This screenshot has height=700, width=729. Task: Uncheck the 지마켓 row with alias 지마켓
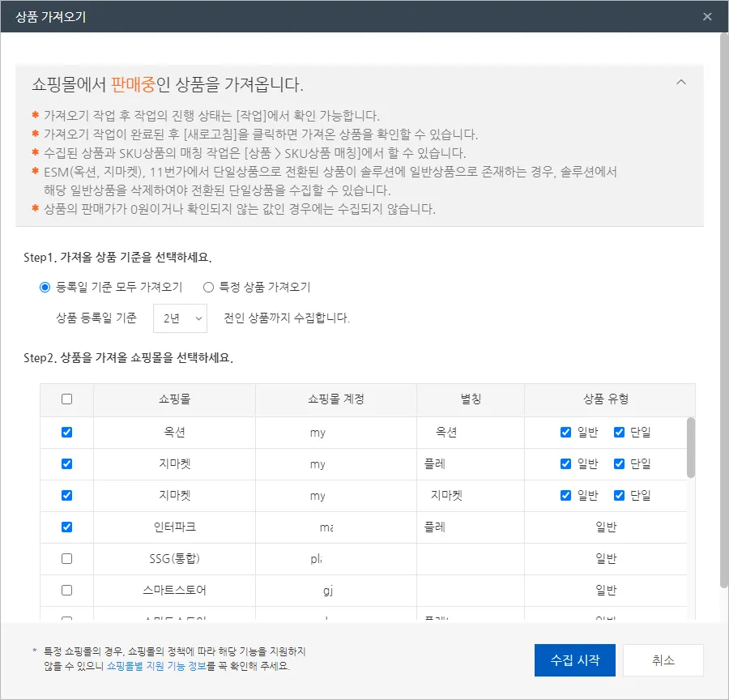[67, 495]
